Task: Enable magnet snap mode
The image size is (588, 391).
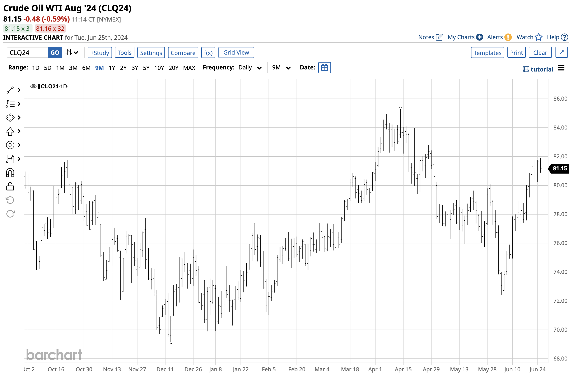Action: [10, 173]
